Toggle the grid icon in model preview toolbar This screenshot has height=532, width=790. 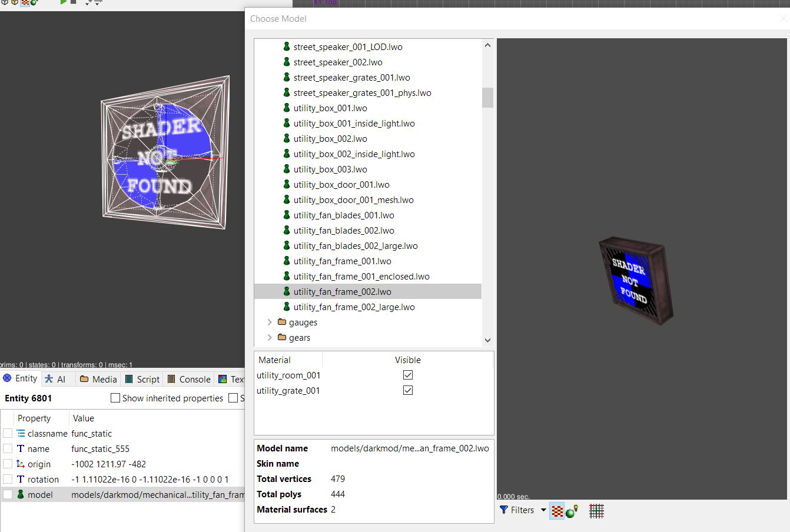pyautogui.click(x=596, y=511)
